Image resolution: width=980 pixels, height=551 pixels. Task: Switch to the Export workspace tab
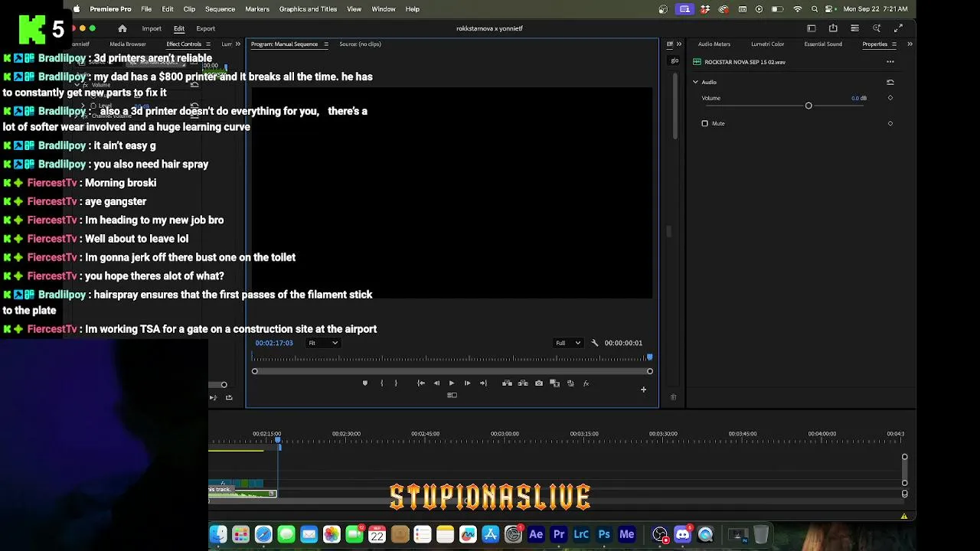(205, 28)
